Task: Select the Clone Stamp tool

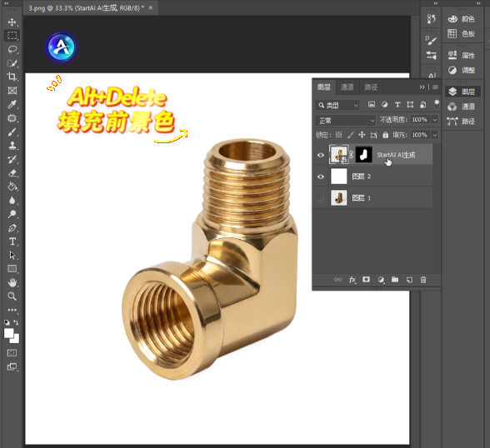Action: [12, 146]
